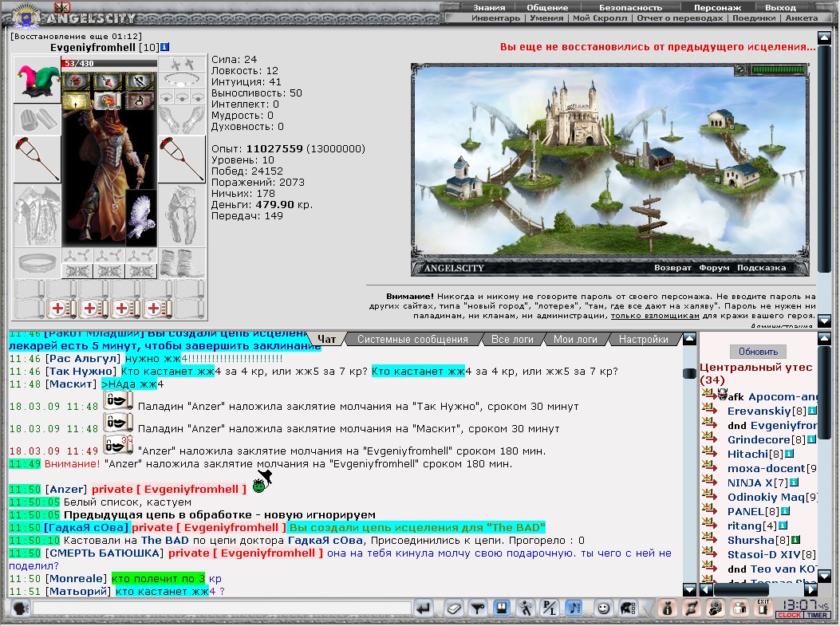The image size is (840, 626).
Task: Click the chat filter funnel icon
Action: click(477, 608)
